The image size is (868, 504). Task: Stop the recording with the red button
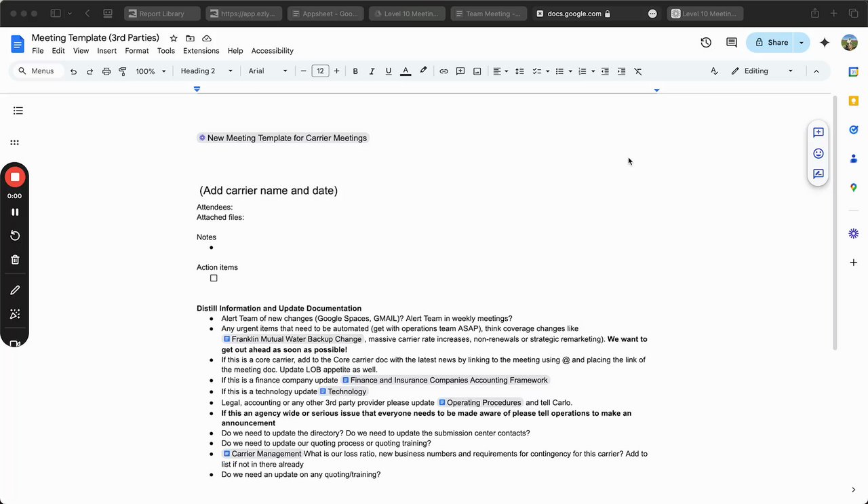click(x=15, y=177)
